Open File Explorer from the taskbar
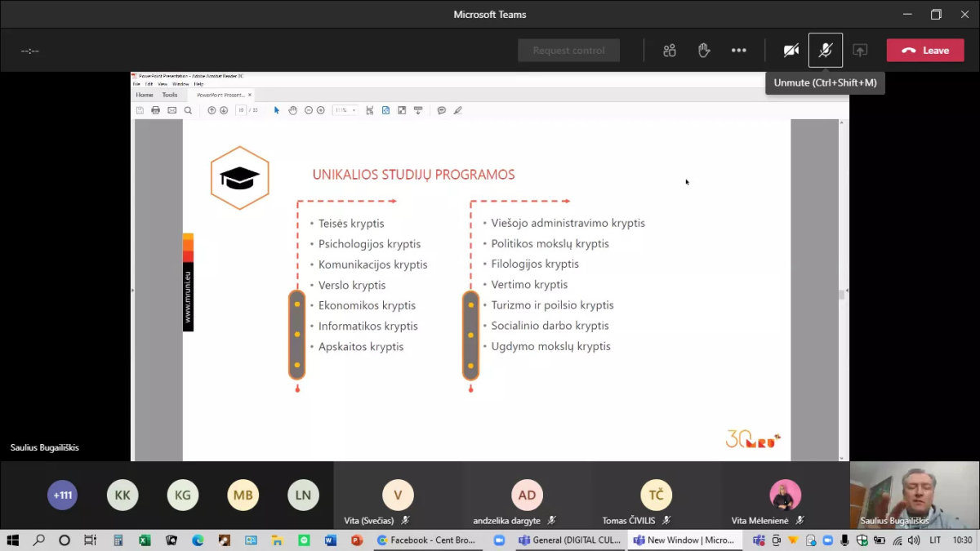 [277, 540]
